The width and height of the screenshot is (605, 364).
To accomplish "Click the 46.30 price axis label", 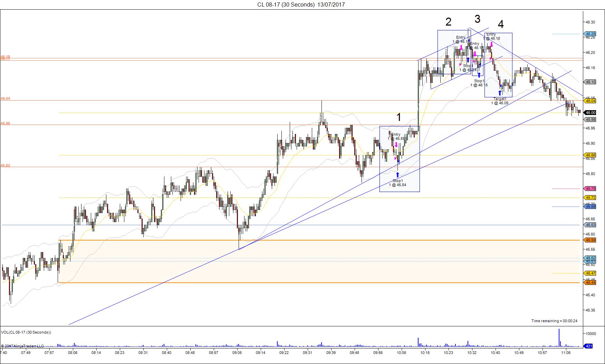I will (x=590, y=22).
